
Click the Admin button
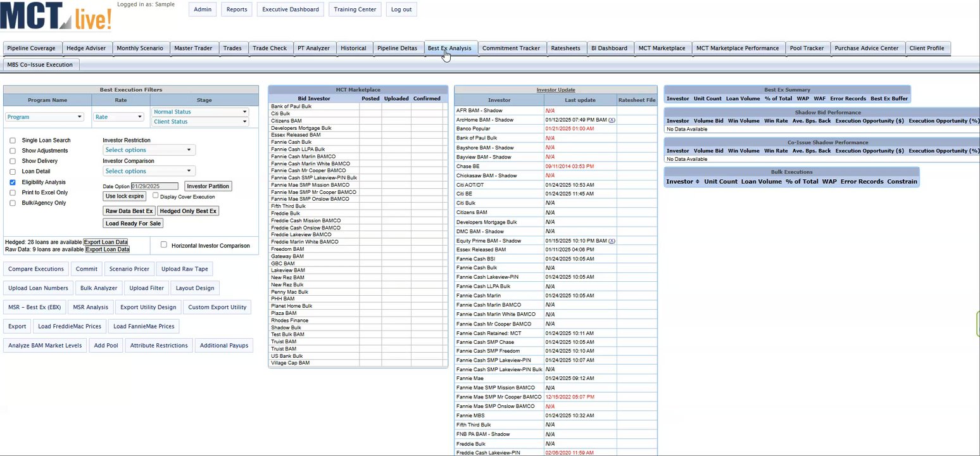[203, 9]
